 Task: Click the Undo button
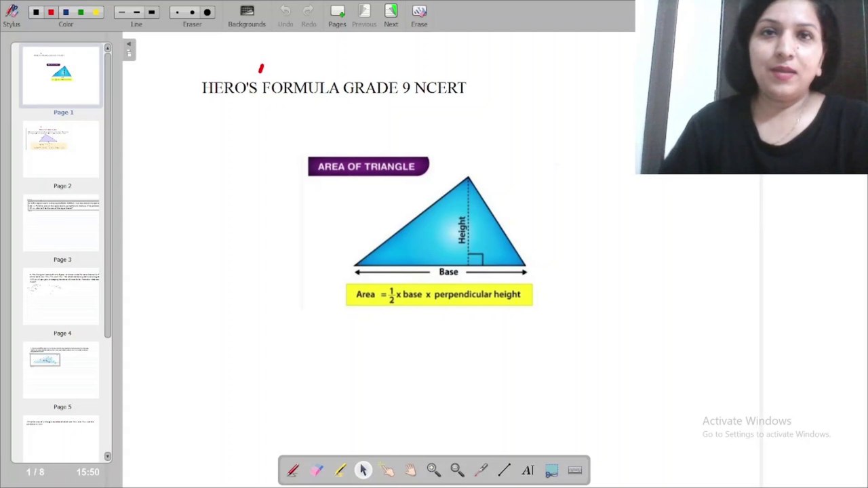tap(285, 16)
